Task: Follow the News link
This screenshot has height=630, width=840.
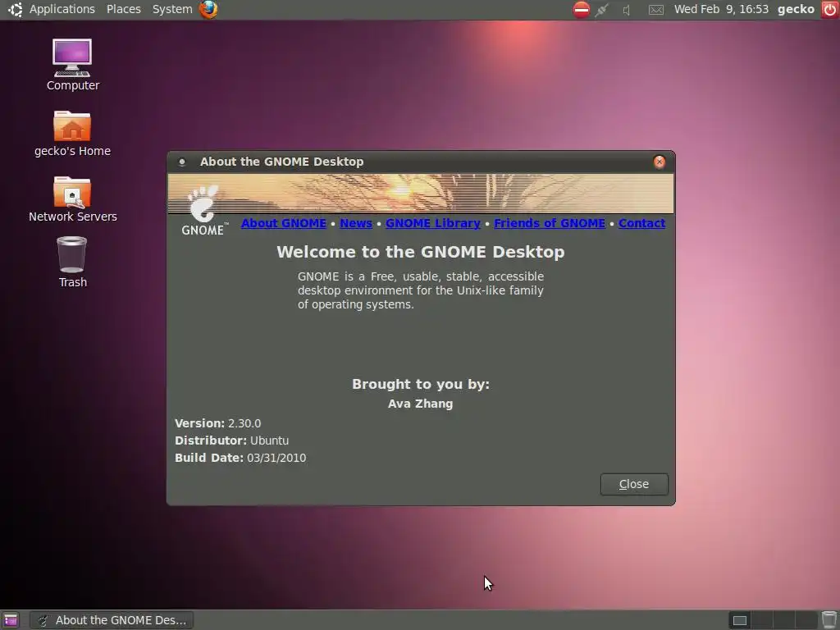Action: click(x=356, y=223)
